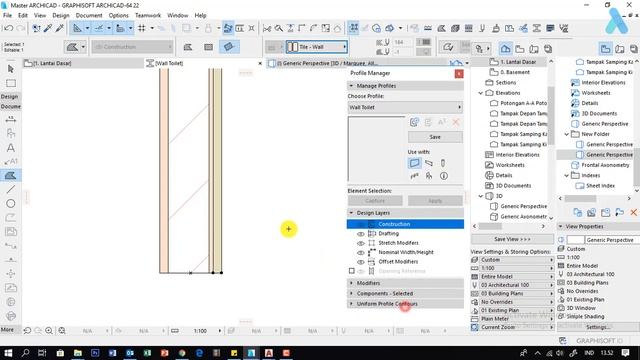
Task: Open the Tile - Wall building material dropdown
Action: click(x=317, y=47)
